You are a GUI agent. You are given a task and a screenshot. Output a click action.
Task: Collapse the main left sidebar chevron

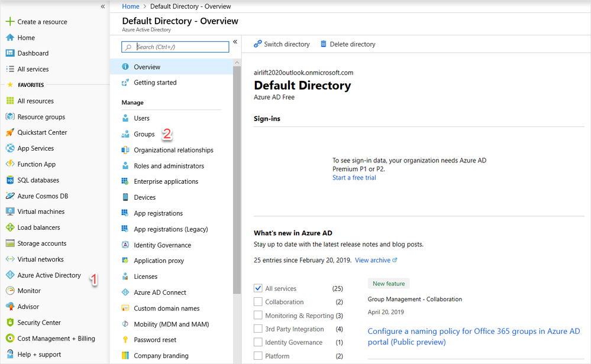click(x=103, y=6)
